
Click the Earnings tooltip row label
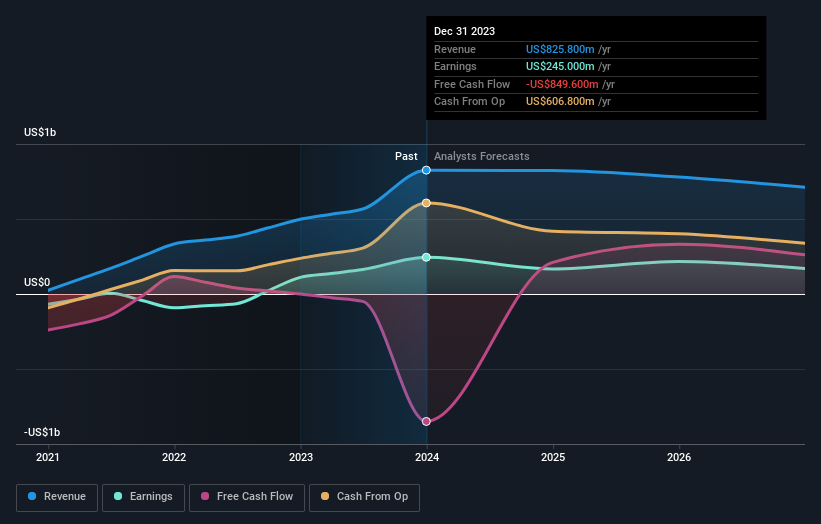[x=455, y=66]
